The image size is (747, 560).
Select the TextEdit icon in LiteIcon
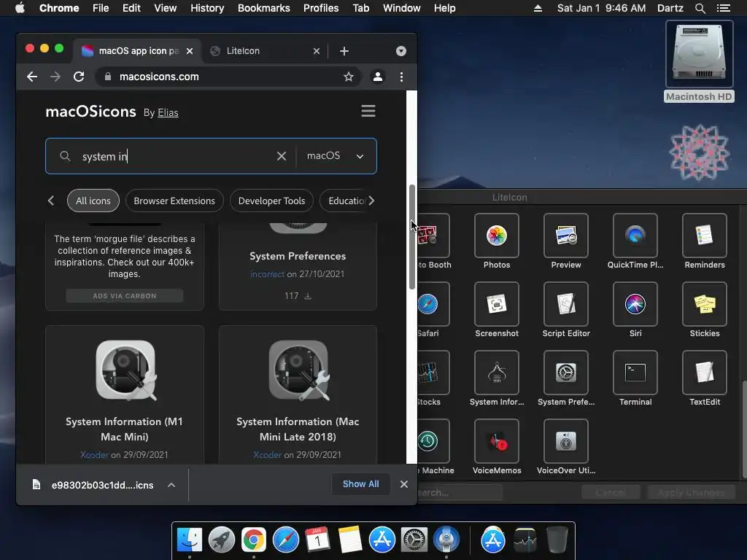[705, 373]
